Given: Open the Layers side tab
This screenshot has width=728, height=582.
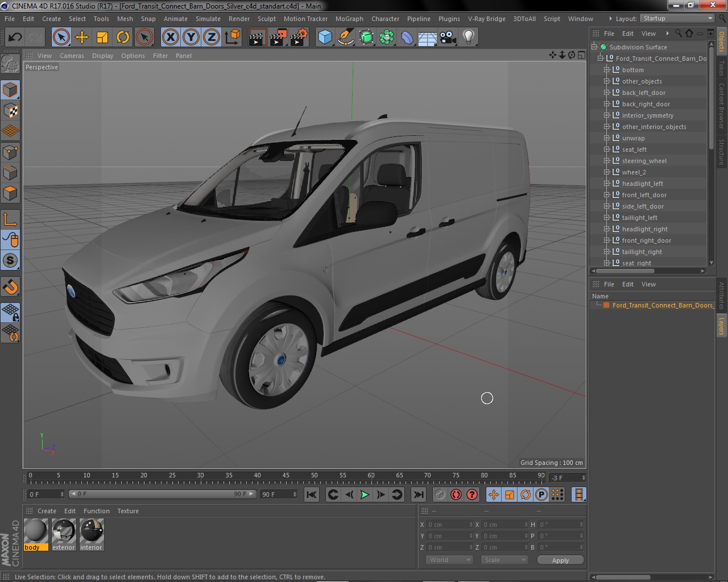Looking at the screenshot, I should click(722, 326).
